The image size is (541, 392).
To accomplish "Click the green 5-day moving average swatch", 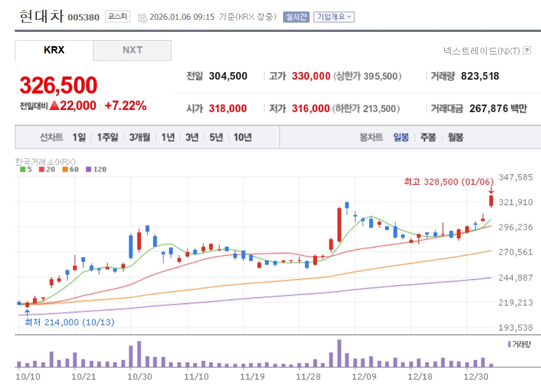I will (x=23, y=169).
